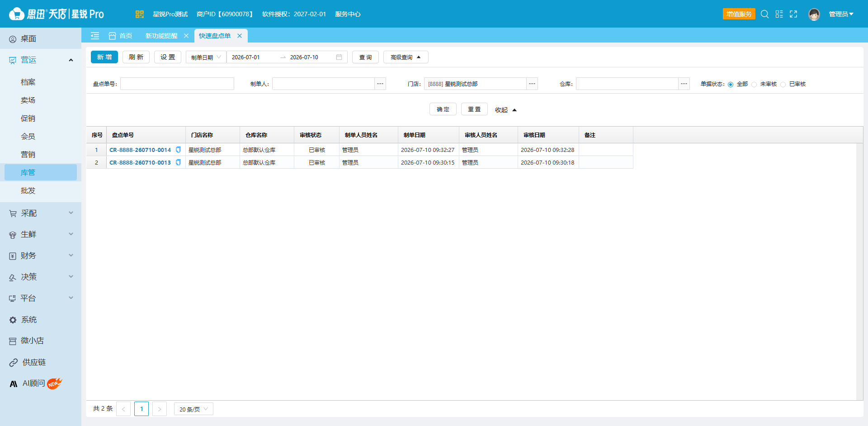Open the calendar icon in date range
Viewport: 868px width, 426px height.
click(x=339, y=57)
